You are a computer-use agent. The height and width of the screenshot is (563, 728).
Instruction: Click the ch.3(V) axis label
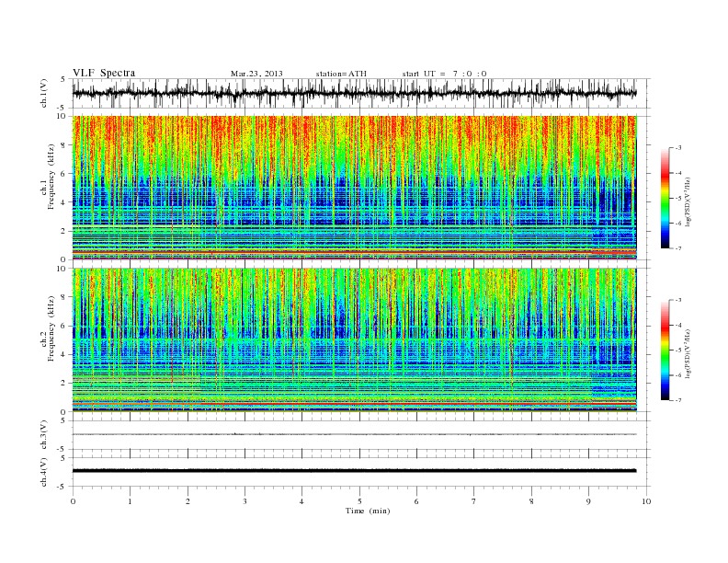[44, 434]
